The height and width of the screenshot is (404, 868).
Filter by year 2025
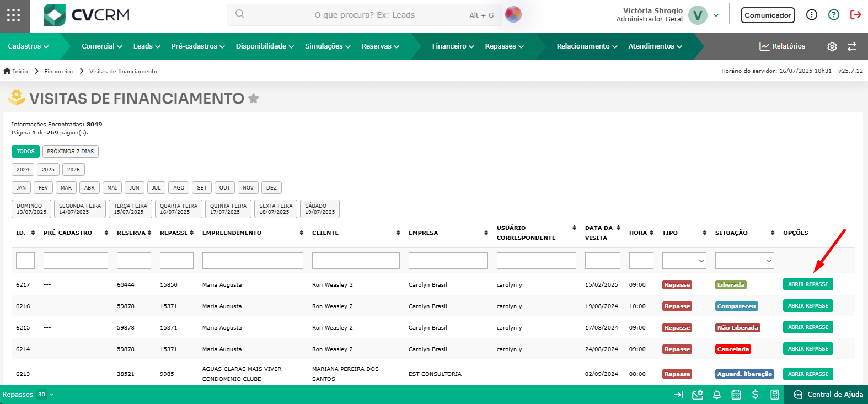[x=48, y=170]
